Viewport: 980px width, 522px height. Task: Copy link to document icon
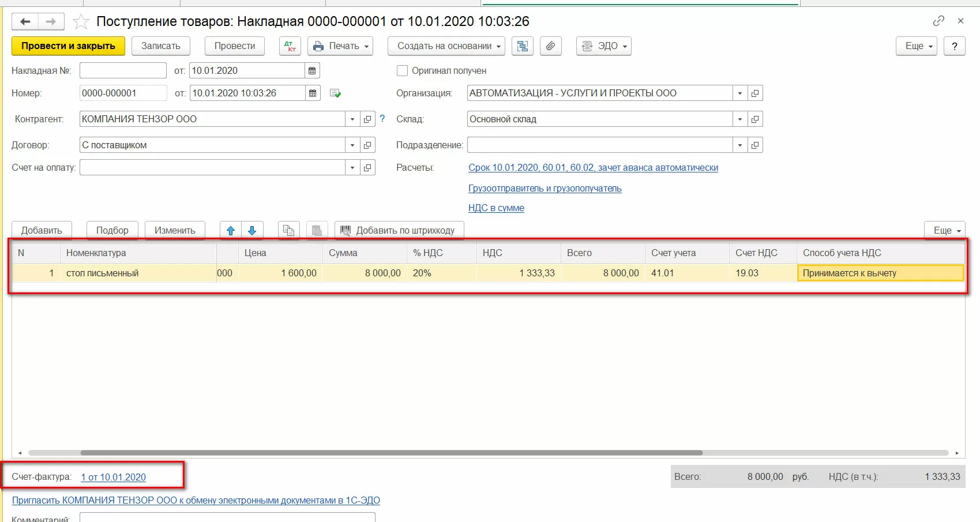(938, 21)
